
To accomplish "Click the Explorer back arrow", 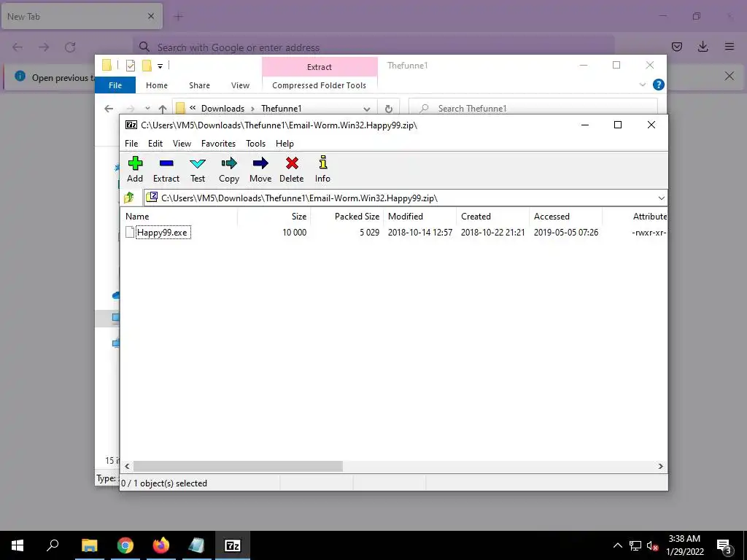I will (x=109, y=109).
